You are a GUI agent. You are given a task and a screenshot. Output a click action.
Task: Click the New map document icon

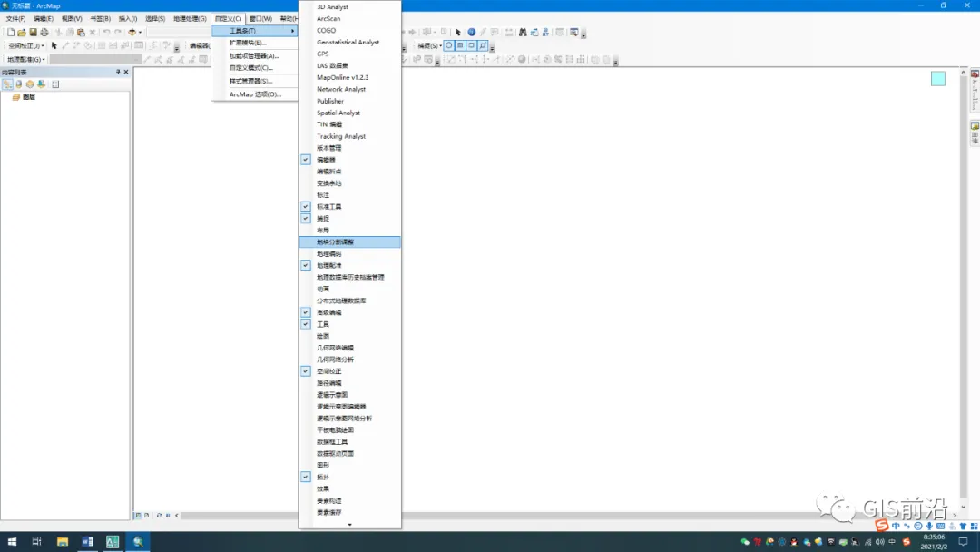point(11,32)
